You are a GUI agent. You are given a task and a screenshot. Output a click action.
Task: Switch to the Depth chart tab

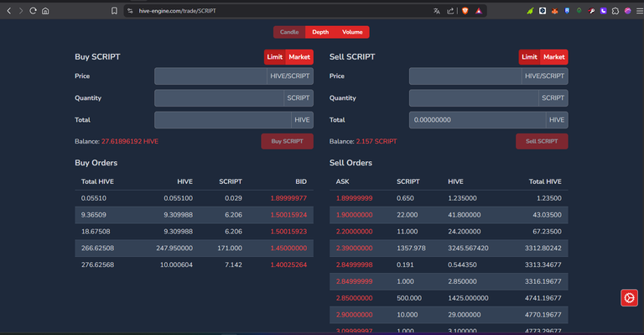click(320, 32)
